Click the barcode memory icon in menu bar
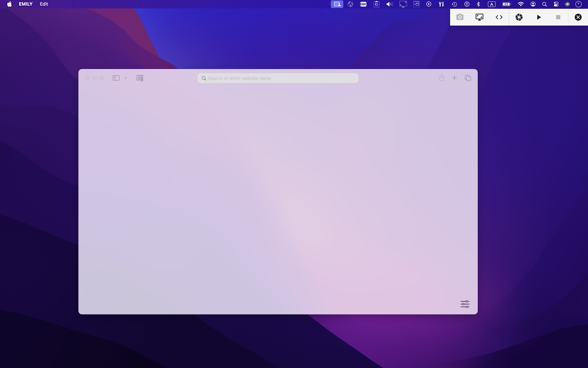This screenshot has width=588, height=368. tap(363, 4)
